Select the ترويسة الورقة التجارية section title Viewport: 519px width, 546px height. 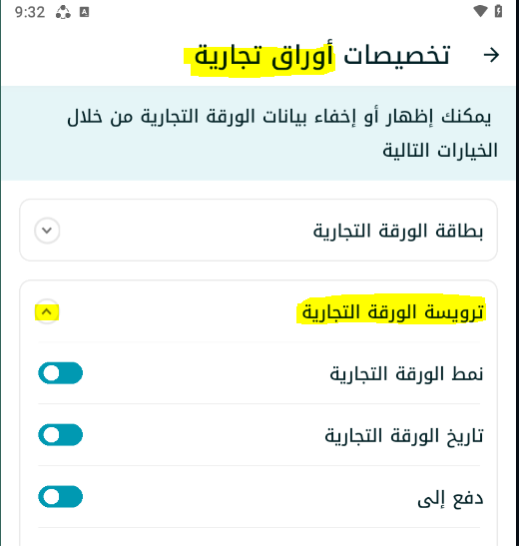[393, 312]
